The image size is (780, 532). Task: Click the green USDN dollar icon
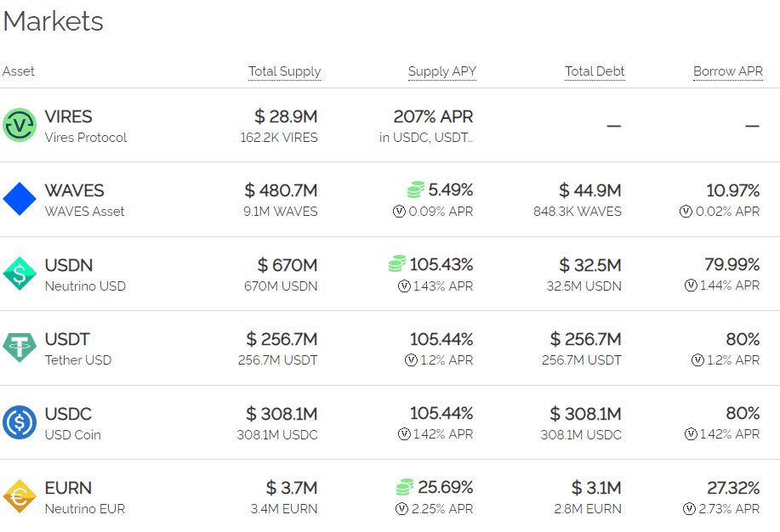(20, 274)
